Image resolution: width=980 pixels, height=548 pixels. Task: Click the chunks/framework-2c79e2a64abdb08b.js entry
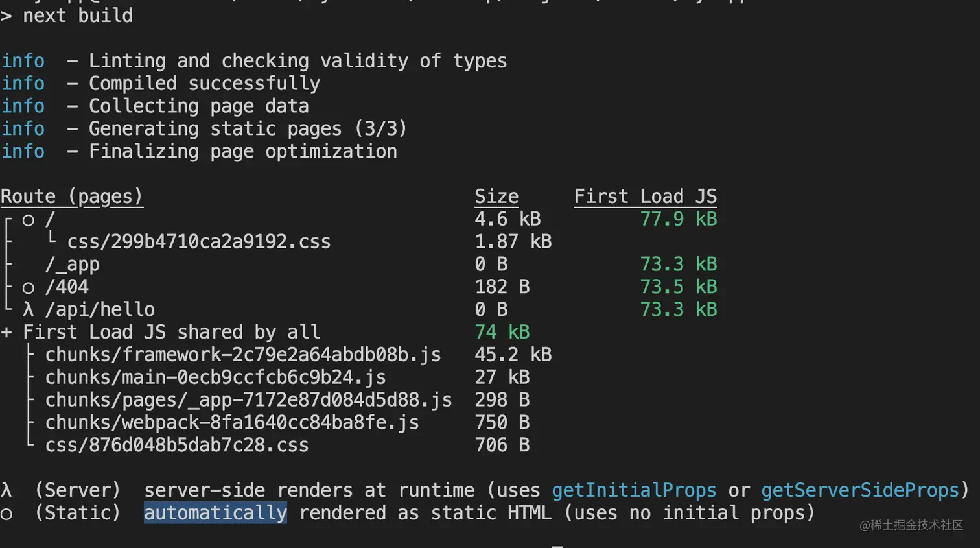[243, 355]
